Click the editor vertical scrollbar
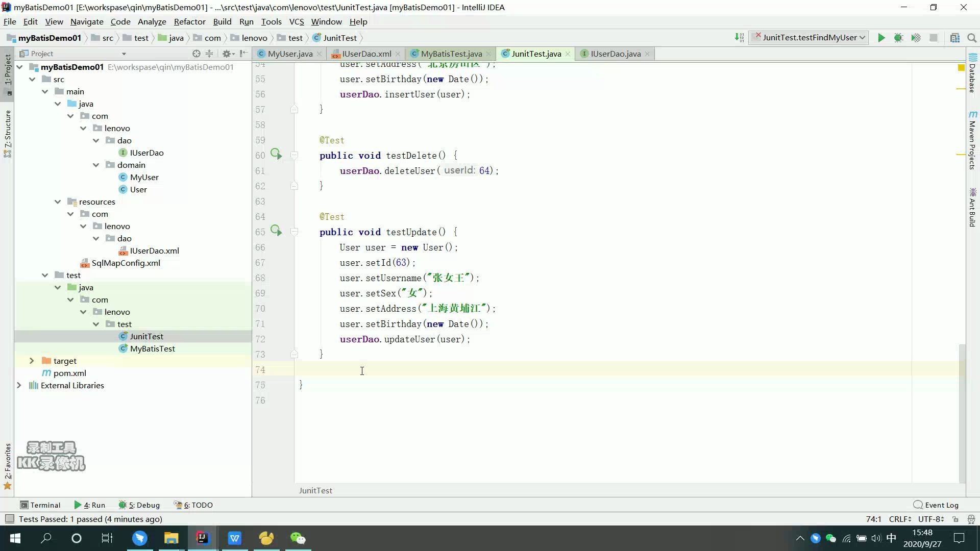The image size is (980, 551). click(x=962, y=413)
